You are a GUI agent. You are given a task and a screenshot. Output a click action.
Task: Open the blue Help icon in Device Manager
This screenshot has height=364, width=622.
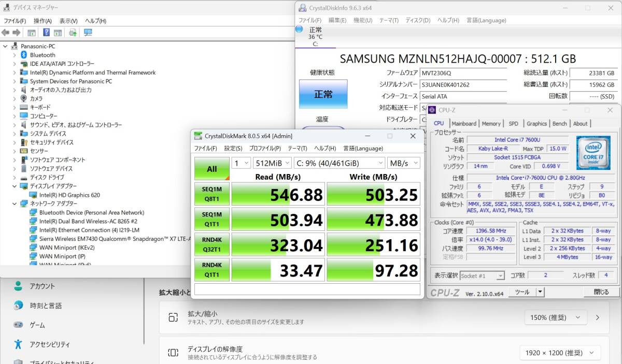pos(47,33)
